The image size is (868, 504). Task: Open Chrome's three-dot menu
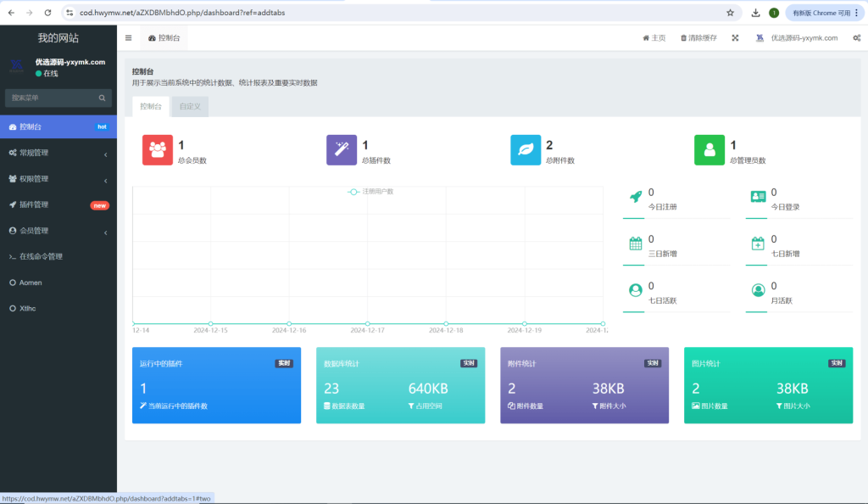pos(856,13)
